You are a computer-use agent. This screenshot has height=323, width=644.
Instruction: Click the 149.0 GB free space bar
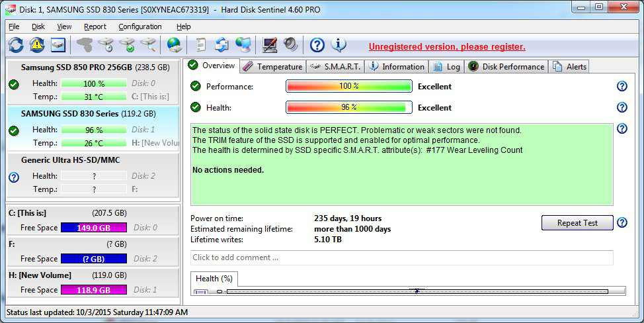(94, 228)
